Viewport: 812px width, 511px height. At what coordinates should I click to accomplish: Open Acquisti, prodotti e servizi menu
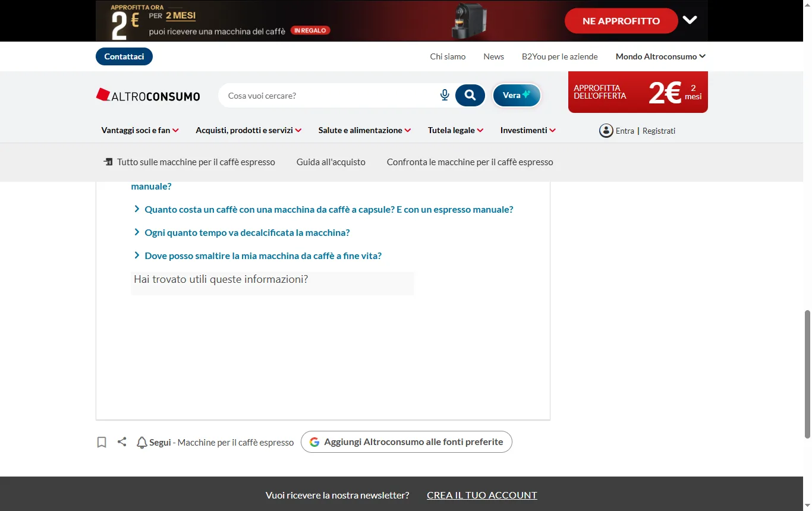(248, 130)
